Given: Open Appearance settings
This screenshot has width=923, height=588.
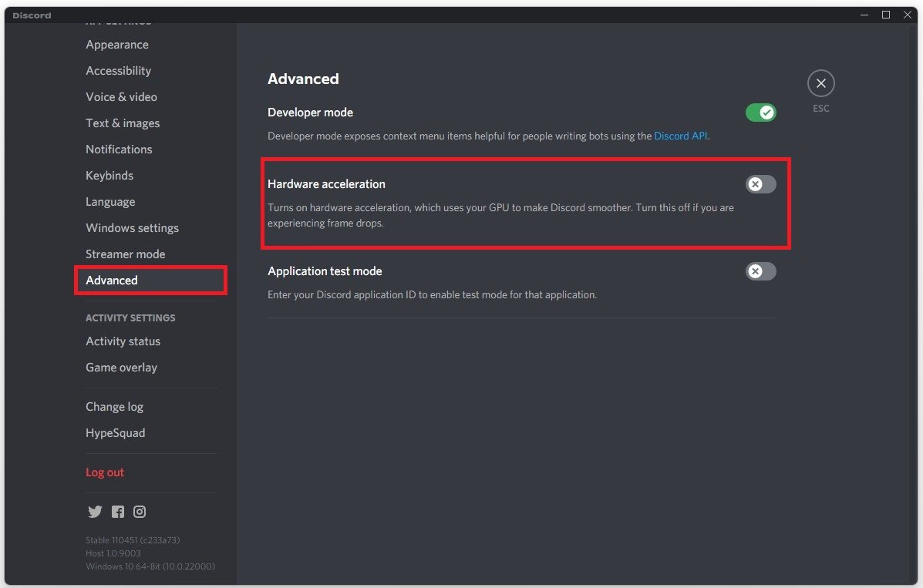Looking at the screenshot, I should click(117, 45).
